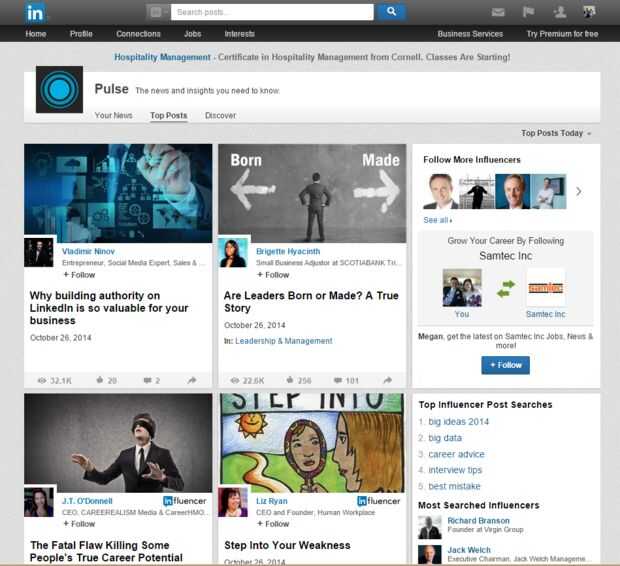The width and height of the screenshot is (620, 566).
Task: Open Brigette Hyacinth author name link
Action: 288,251
